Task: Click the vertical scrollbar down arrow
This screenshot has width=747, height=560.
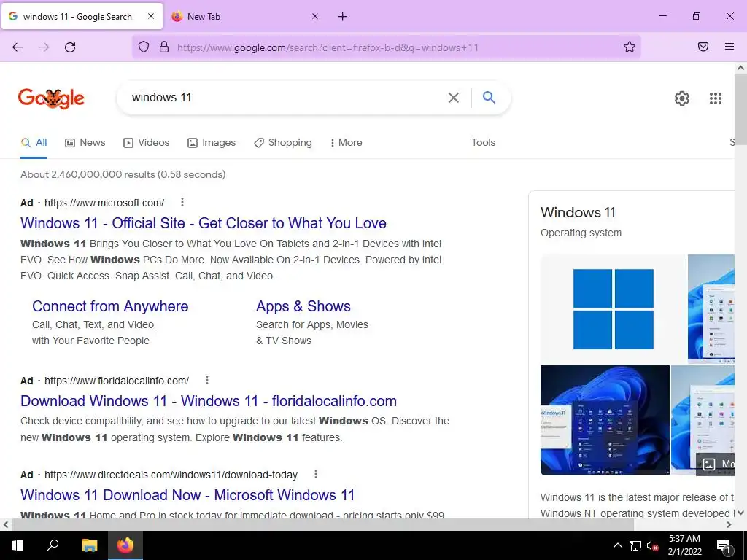Action: 740,513
